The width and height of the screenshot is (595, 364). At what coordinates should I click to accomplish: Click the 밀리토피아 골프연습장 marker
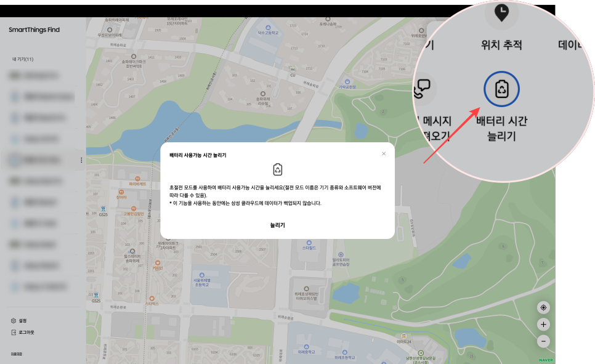pos(341,255)
